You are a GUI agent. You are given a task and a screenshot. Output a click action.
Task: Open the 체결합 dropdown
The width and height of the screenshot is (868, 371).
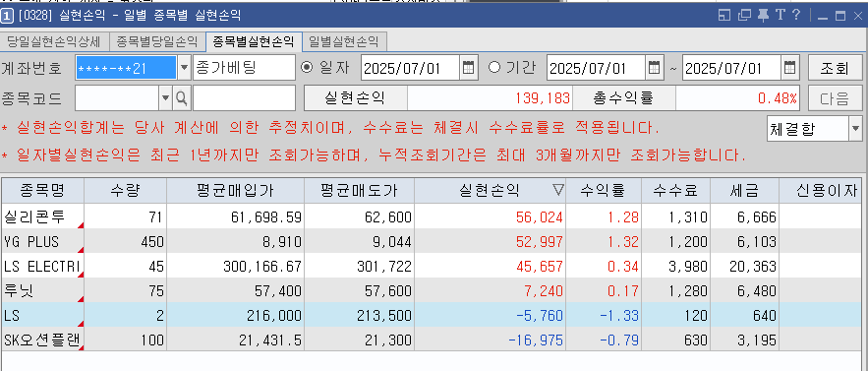pyautogui.click(x=854, y=129)
